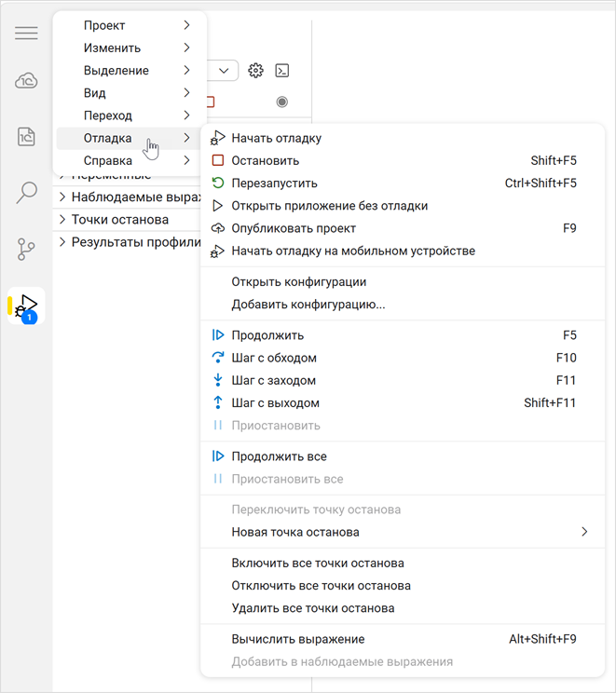Open the debug panel icon with badge

[26, 306]
